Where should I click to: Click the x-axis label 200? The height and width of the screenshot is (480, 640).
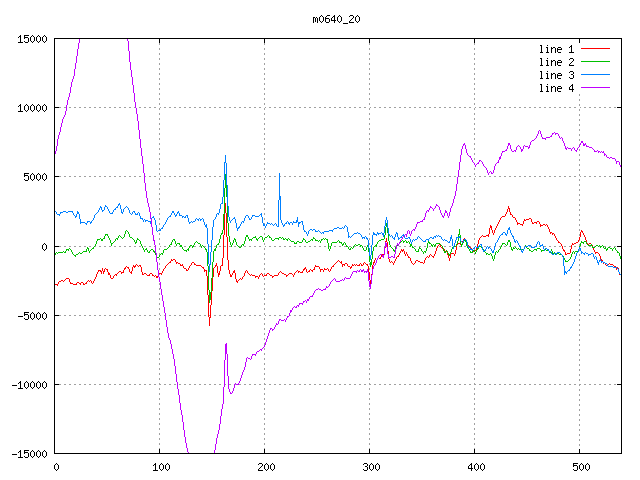(x=266, y=467)
